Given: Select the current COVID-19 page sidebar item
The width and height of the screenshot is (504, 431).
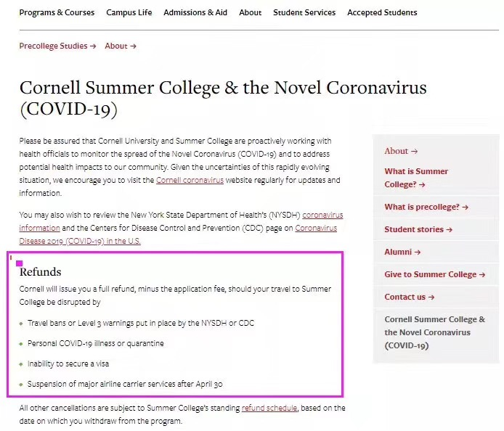Looking at the screenshot, I should [434, 332].
